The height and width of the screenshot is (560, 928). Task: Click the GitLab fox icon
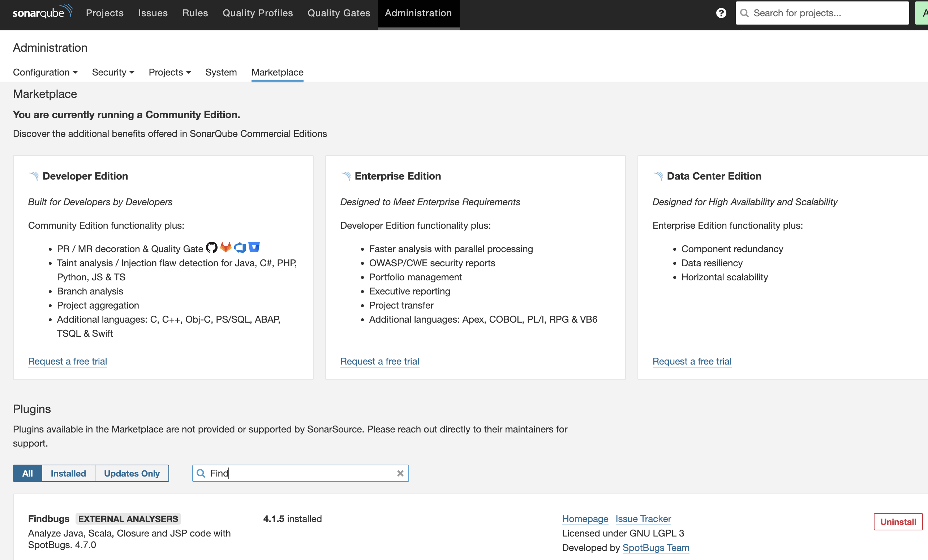click(225, 247)
